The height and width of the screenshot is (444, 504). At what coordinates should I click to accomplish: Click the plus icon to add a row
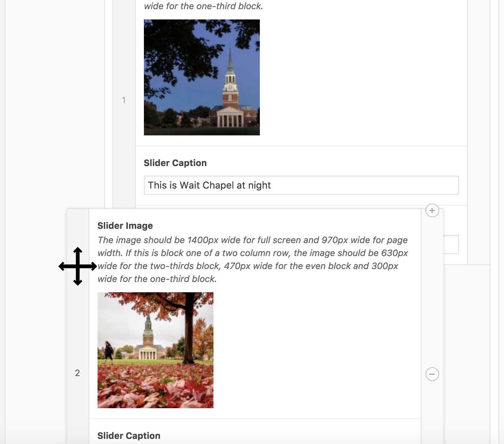tap(432, 210)
